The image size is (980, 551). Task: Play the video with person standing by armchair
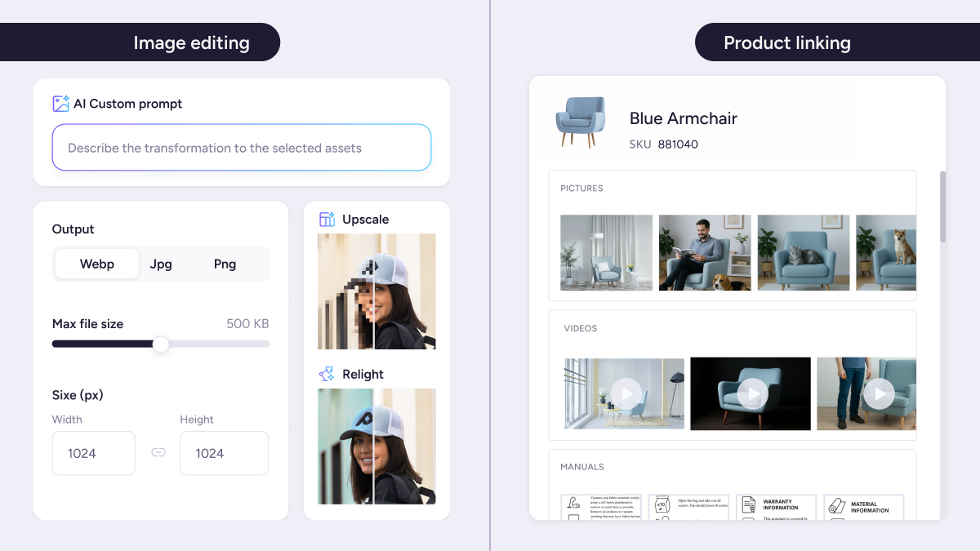[866, 393]
